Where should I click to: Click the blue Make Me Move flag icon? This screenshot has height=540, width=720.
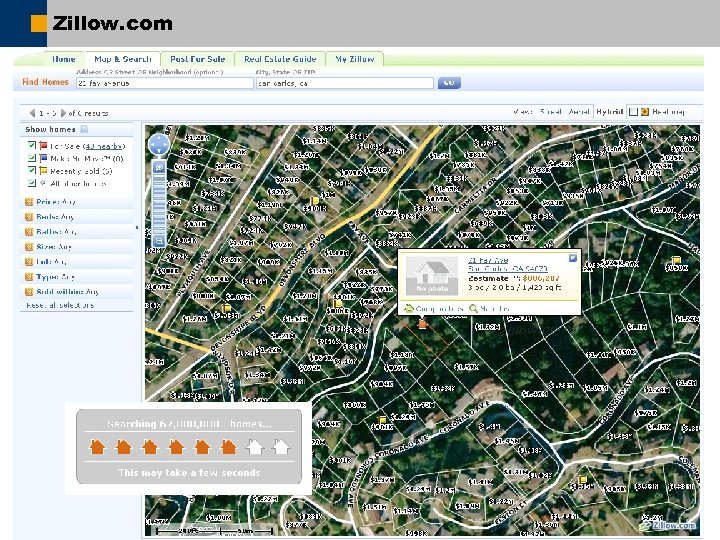point(43,158)
